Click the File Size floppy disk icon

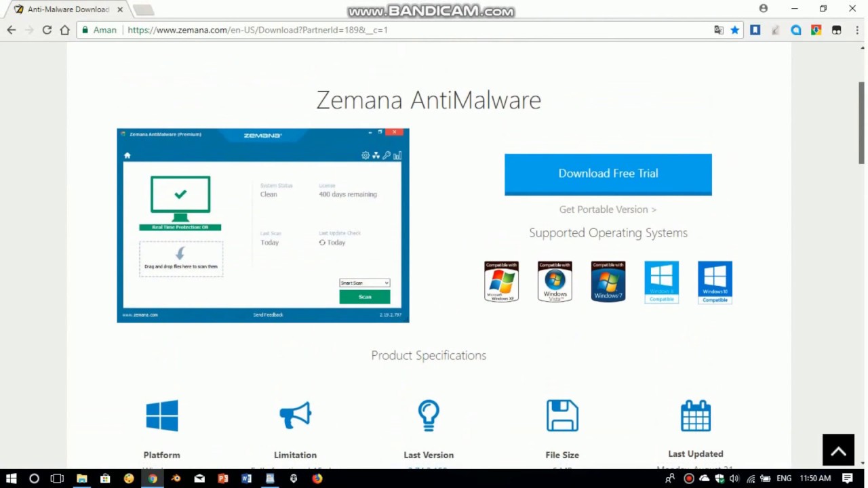562,415
